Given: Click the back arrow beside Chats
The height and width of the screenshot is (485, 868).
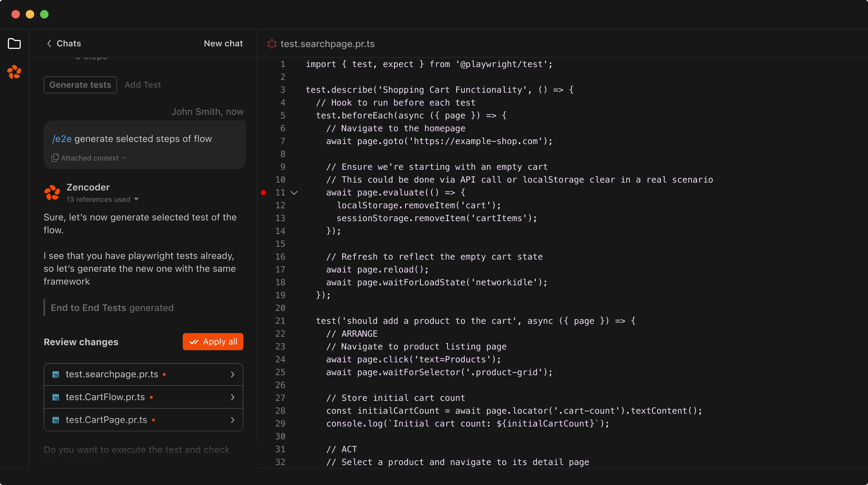Looking at the screenshot, I should (49, 43).
